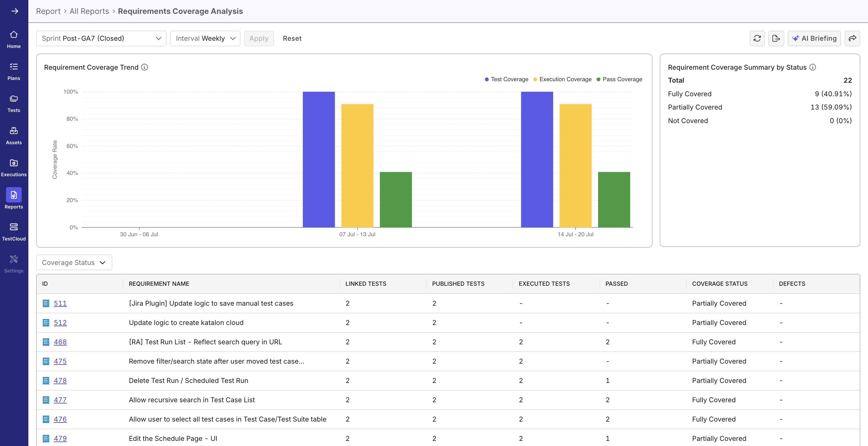Select the TestCloud sidebar icon
Screen dimensions: 868x446
(14, 231)
